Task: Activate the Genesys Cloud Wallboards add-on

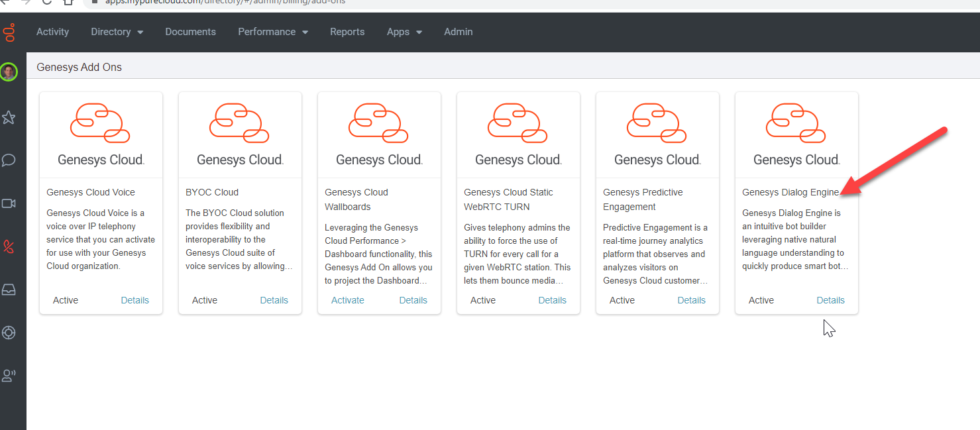Action: coord(347,300)
